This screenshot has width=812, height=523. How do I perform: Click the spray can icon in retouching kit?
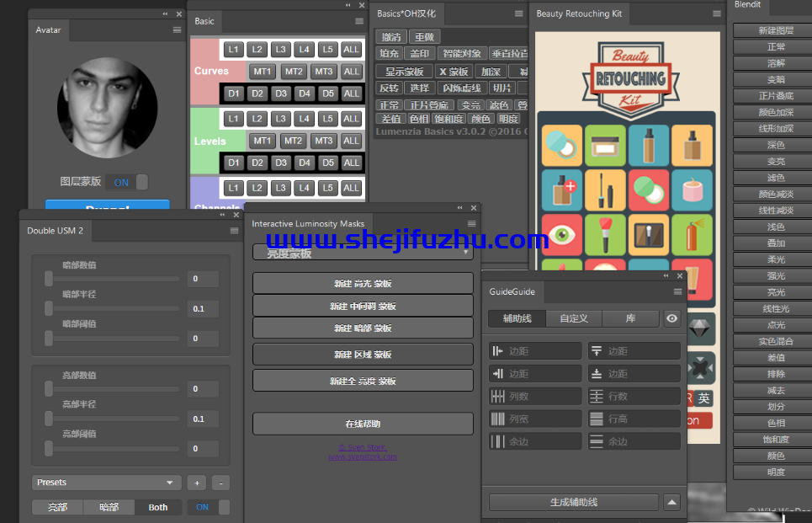692,235
